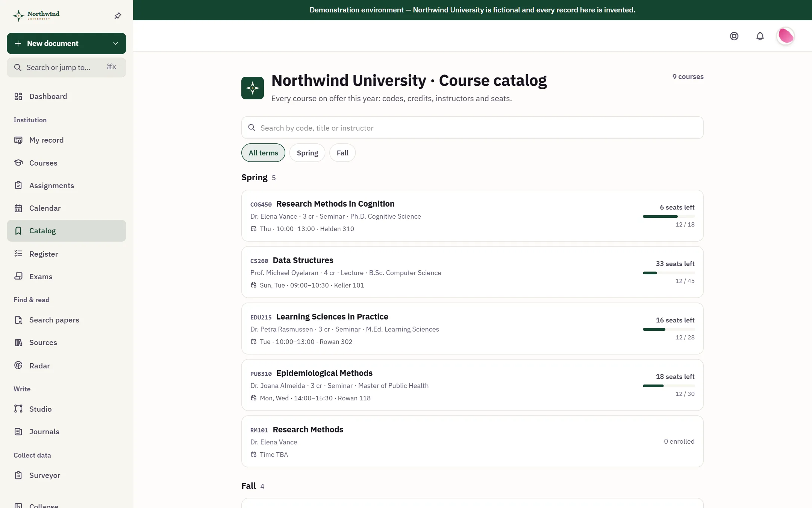This screenshot has width=812, height=508.
Task: Click the Search papers icon
Action: (18, 320)
